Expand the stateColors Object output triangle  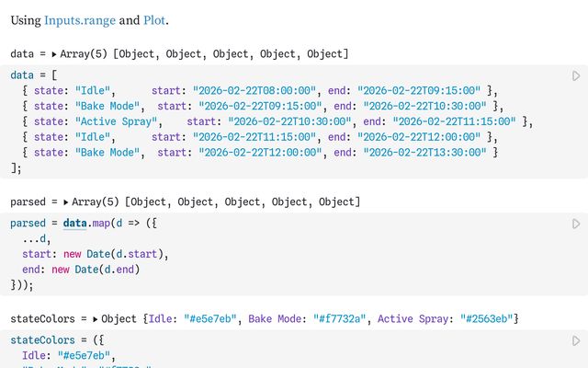pyautogui.click(x=95, y=318)
